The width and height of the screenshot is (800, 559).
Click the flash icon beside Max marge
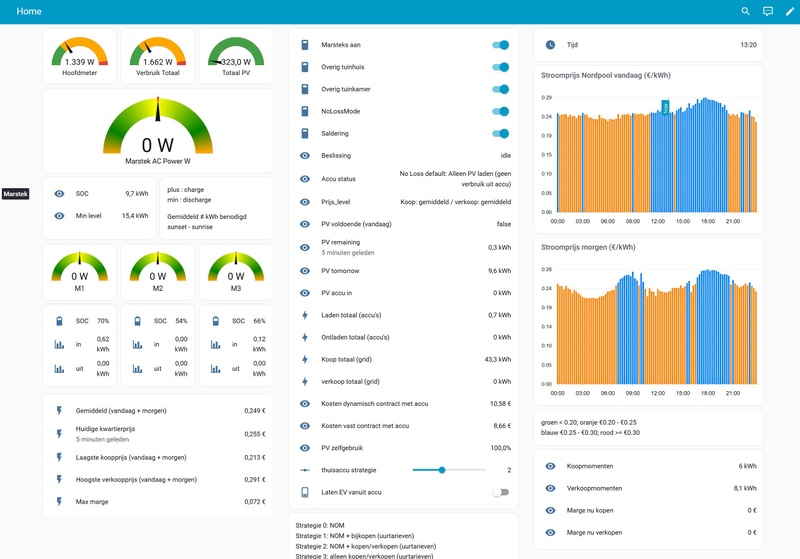click(59, 502)
